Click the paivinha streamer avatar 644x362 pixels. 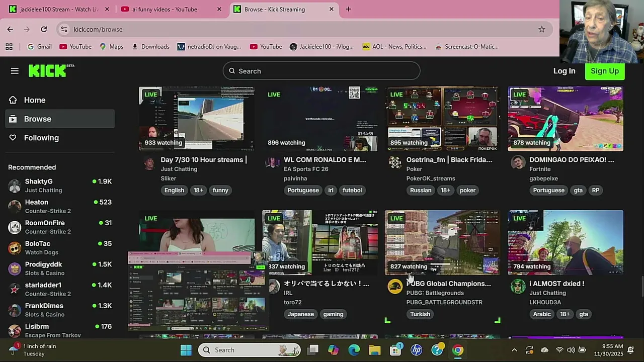click(x=272, y=163)
